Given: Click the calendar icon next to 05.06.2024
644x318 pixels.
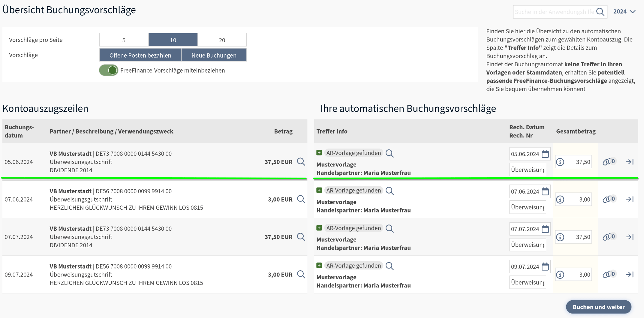Looking at the screenshot, I should [545, 154].
